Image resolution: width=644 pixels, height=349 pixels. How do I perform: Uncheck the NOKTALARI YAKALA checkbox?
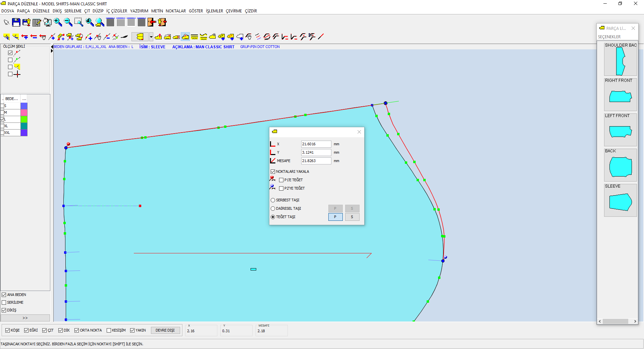click(x=273, y=172)
